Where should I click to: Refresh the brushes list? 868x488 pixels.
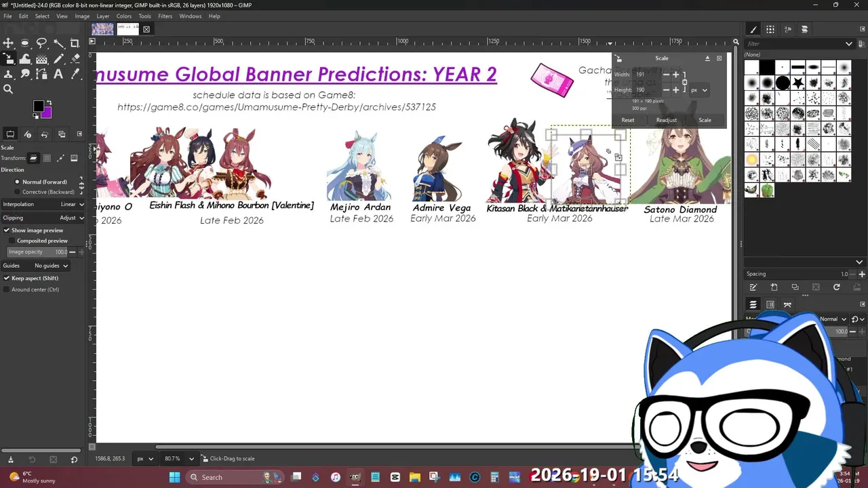836,287
